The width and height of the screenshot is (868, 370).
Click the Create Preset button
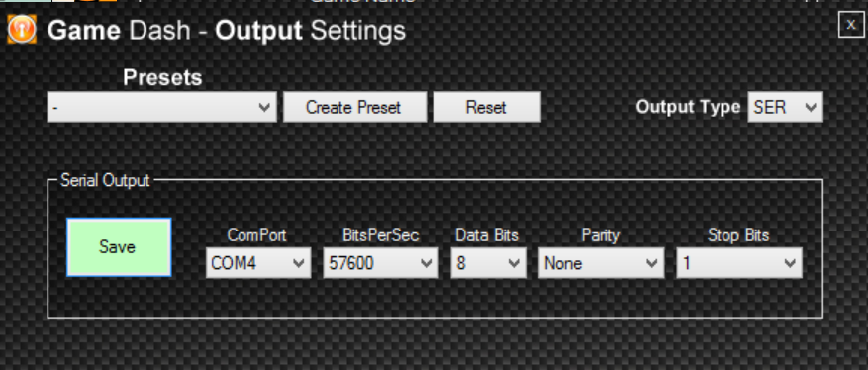coord(355,107)
